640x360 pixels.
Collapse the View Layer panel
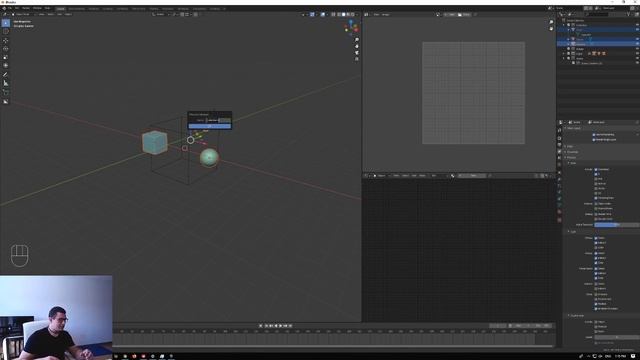click(573, 128)
